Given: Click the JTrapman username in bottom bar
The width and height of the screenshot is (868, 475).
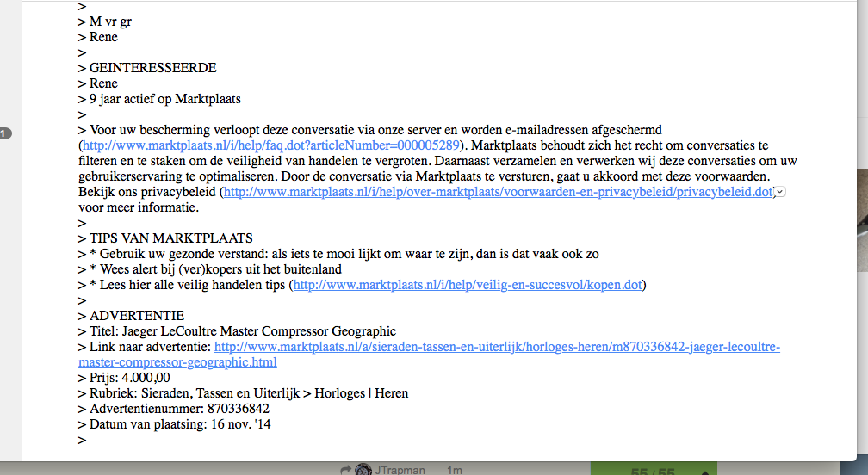Looking at the screenshot, I should click(400, 470).
